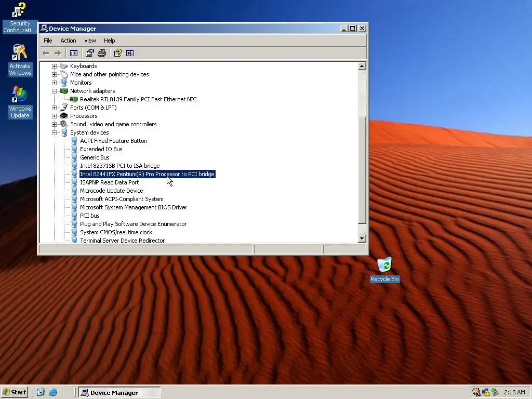This screenshot has width=532, height=399.
Task: Click the Start button
Action: (14, 392)
